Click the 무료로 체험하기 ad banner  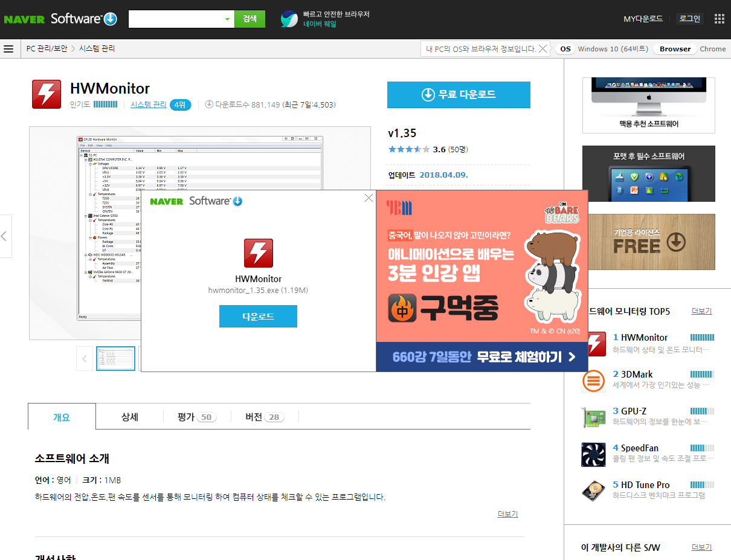coord(482,357)
